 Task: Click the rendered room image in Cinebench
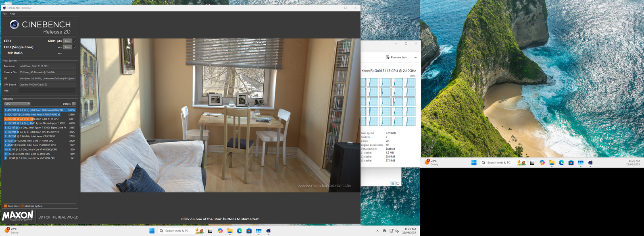[x=220, y=115]
